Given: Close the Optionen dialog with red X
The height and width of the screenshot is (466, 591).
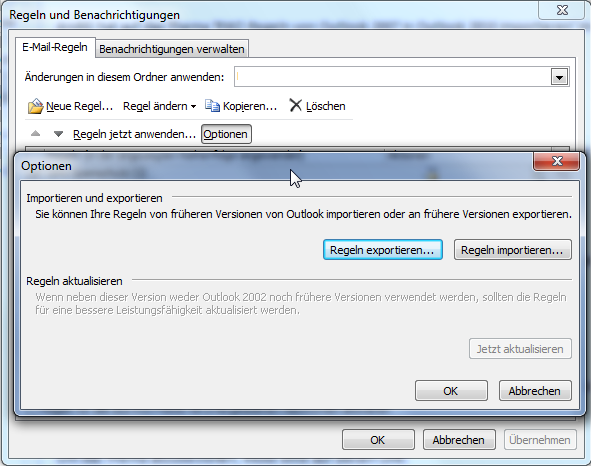Looking at the screenshot, I should 556,161.
